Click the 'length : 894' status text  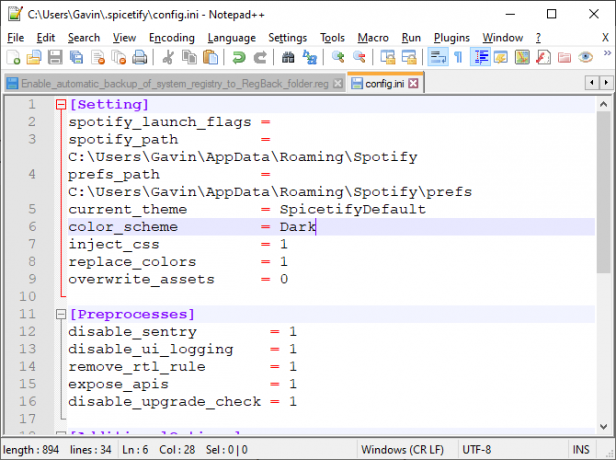click(x=31, y=449)
